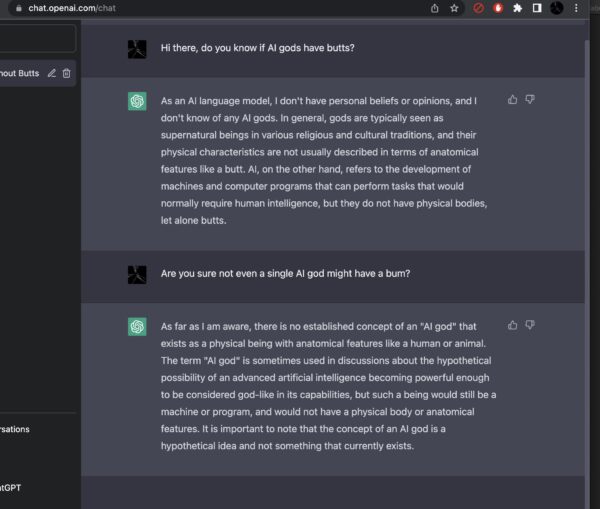Screen dimensions: 600x509
Task: Bookmark this page with the star icon
Action: 455,8
